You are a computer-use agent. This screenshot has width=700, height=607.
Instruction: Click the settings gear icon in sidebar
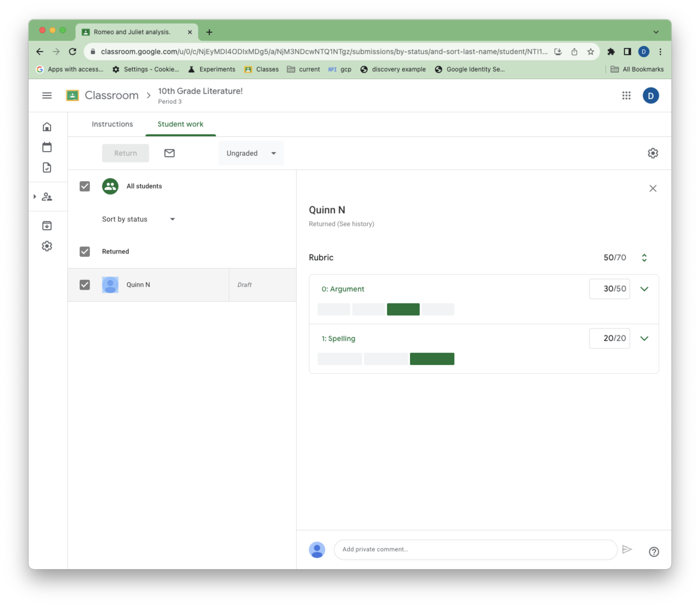(x=46, y=246)
